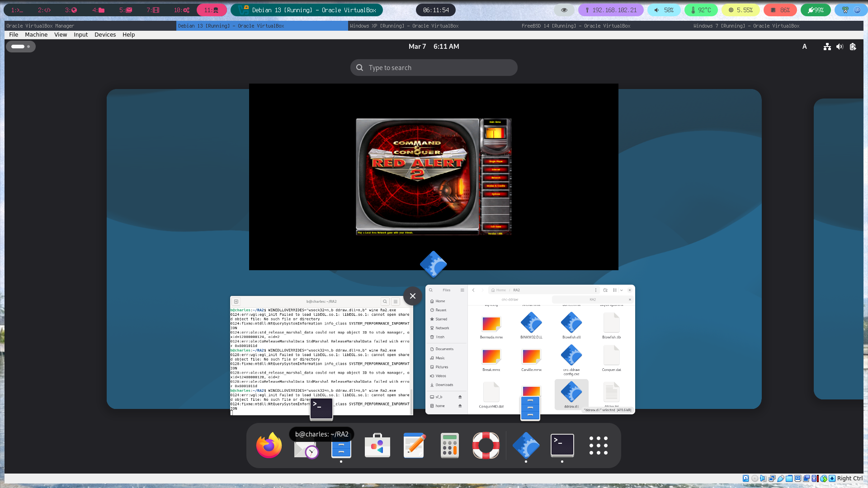Image resolution: width=868 pixels, height=488 pixels.
Task: Adjust volume via the 50% indicator
Action: tap(664, 9)
